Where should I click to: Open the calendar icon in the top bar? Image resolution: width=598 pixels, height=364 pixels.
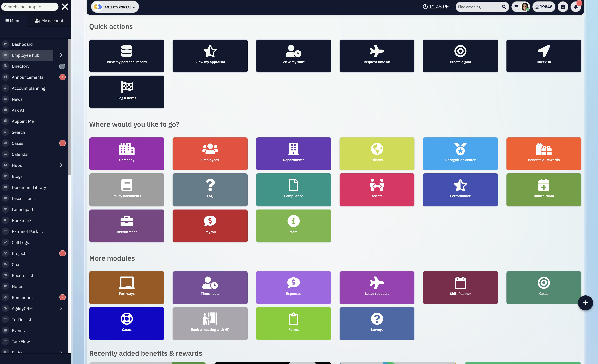[x=563, y=7]
